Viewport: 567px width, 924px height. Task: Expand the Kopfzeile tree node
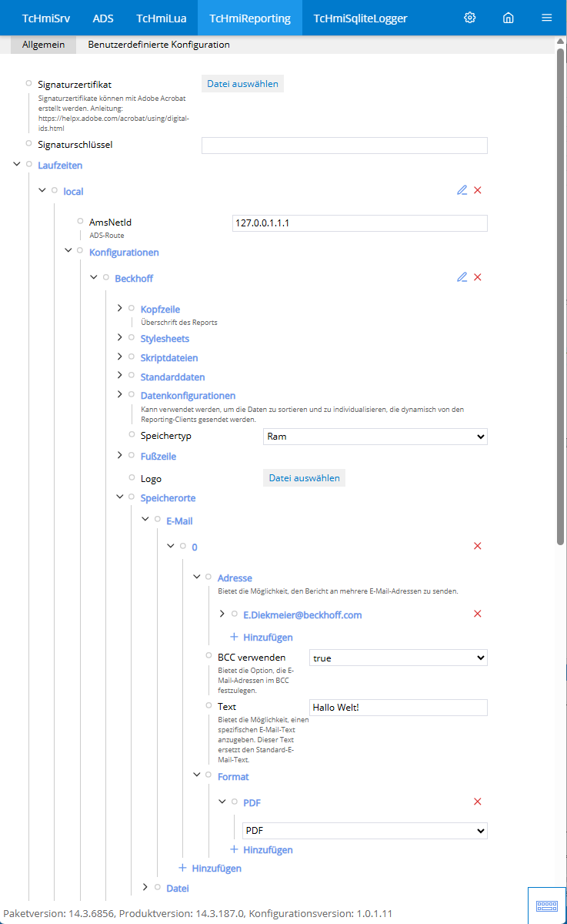(119, 308)
